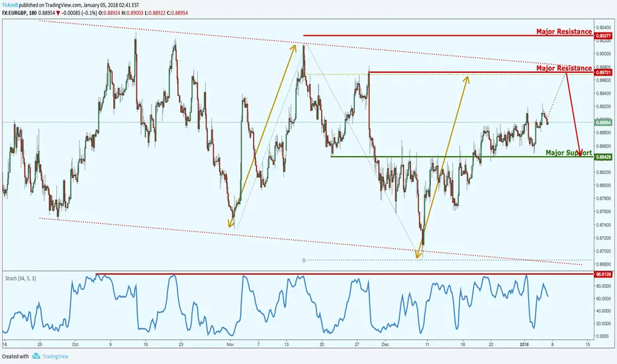Click the 0.86800 price axis label

click(x=604, y=264)
